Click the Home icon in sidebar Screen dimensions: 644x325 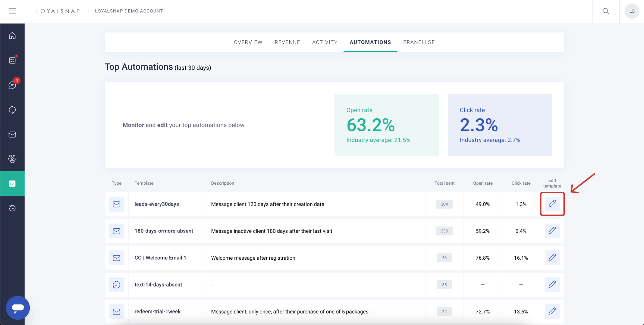12,36
